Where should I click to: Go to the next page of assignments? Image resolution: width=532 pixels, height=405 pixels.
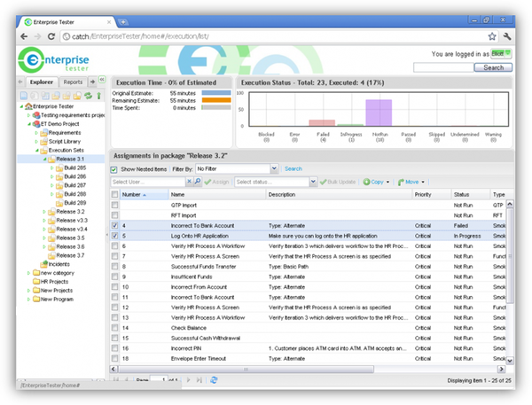188,380
